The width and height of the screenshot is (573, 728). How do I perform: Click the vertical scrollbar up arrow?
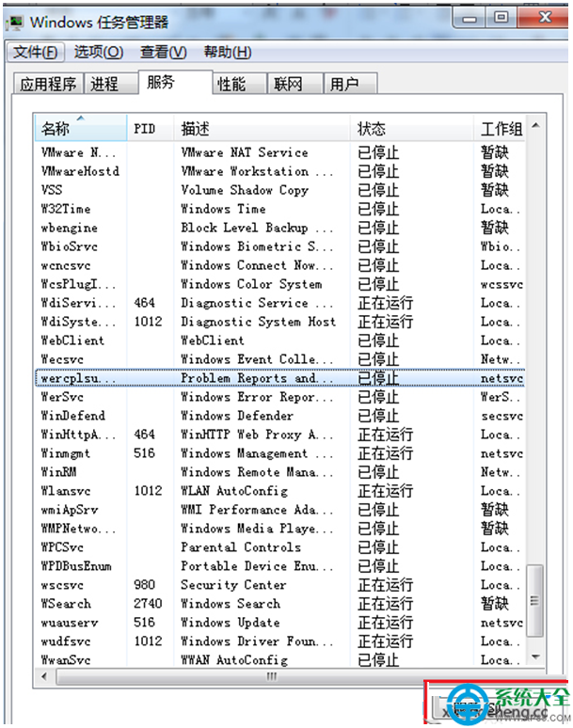tap(535, 125)
